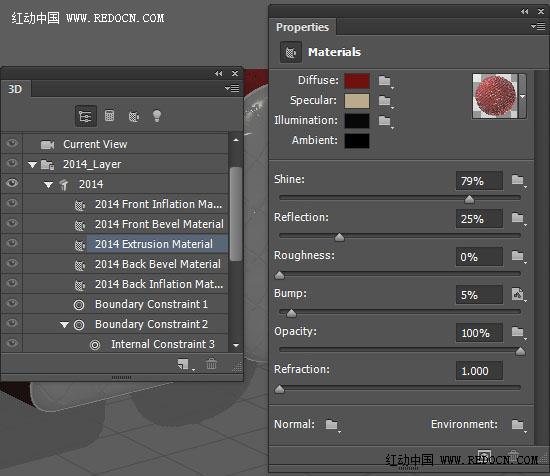
Task: Close the Properties panel
Action: tap(541, 12)
